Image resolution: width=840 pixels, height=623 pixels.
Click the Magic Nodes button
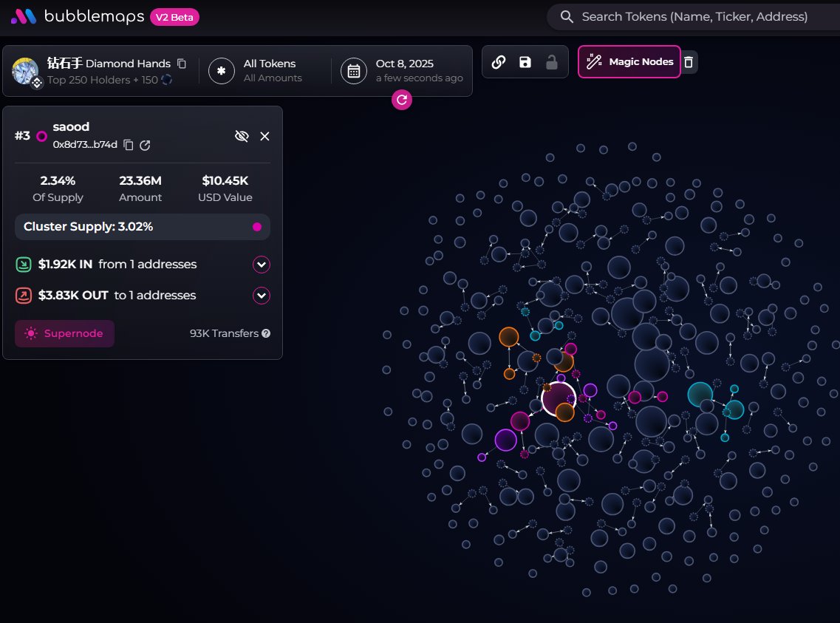pyautogui.click(x=629, y=62)
